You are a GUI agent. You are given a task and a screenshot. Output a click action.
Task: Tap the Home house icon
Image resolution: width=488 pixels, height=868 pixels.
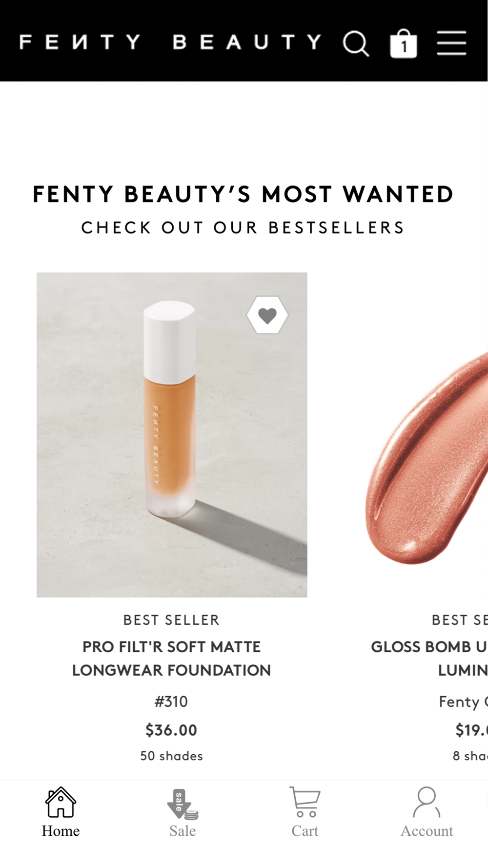point(61,802)
